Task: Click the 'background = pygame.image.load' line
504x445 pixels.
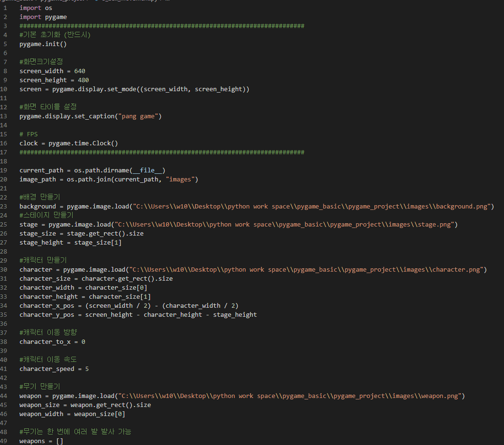Action: click(256, 206)
